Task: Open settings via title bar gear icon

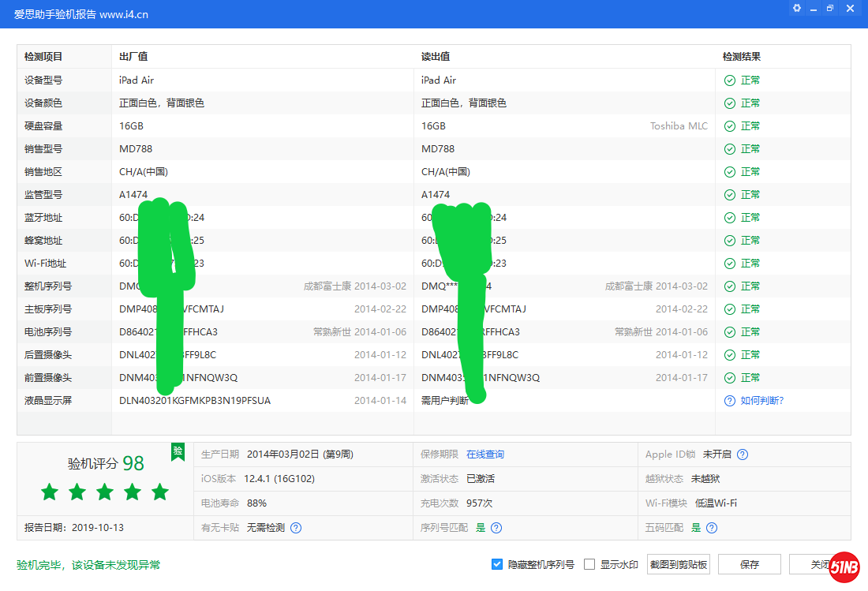Action: pos(796,8)
